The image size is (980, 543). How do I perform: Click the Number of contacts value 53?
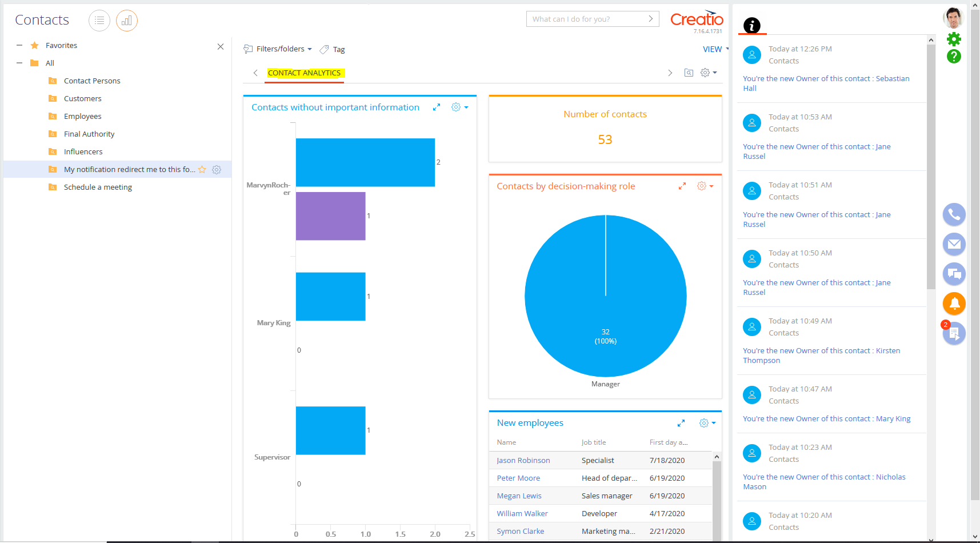[x=605, y=140]
